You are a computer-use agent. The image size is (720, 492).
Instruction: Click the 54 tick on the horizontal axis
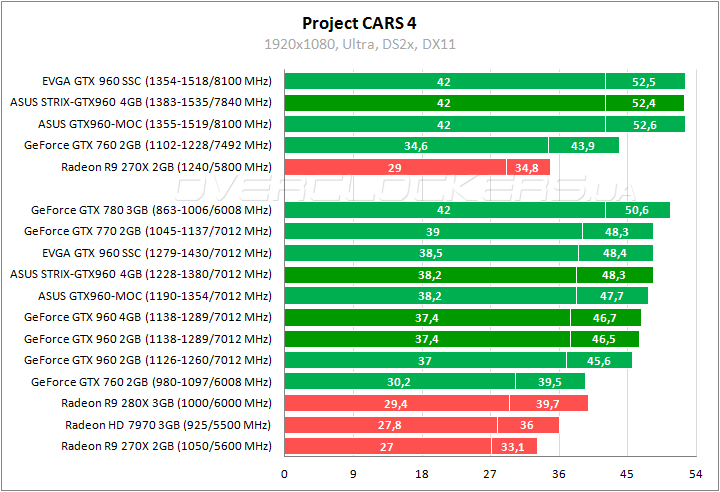(x=696, y=474)
